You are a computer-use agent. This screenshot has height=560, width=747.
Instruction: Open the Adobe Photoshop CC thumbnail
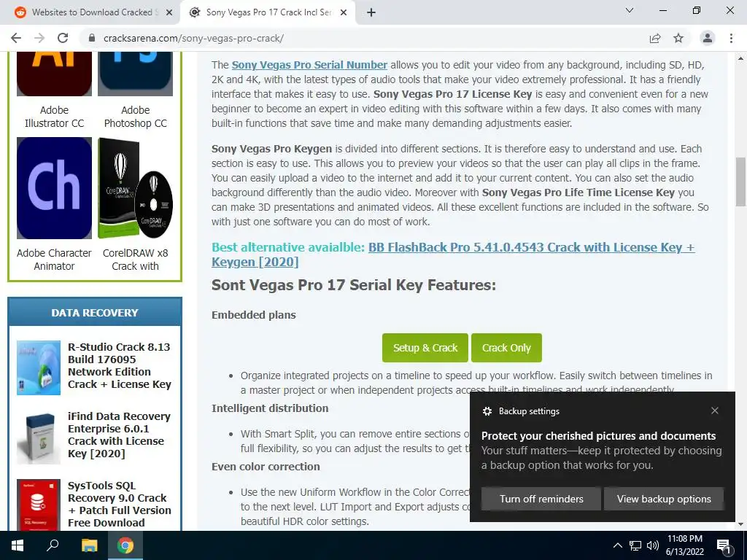[x=135, y=74]
